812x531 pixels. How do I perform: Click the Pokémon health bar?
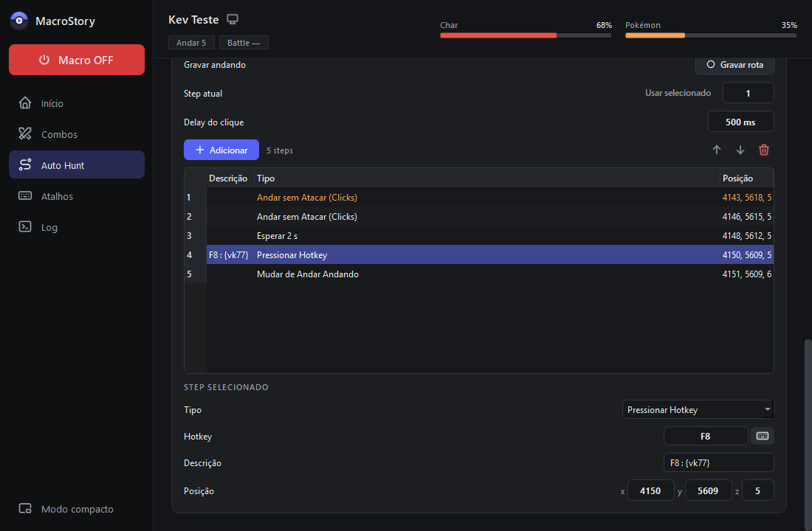711,35
